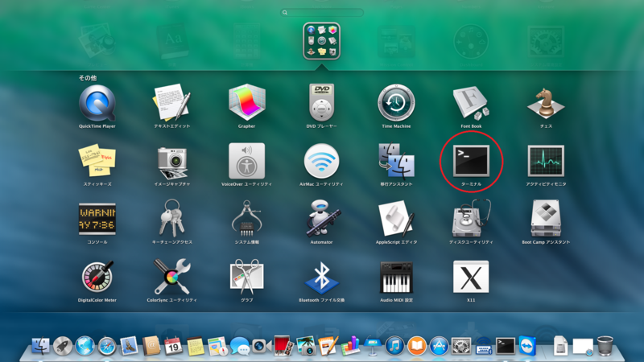Open the App Store from the Dock
This screenshot has height=362, width=644.
click(x=439, y=346)
